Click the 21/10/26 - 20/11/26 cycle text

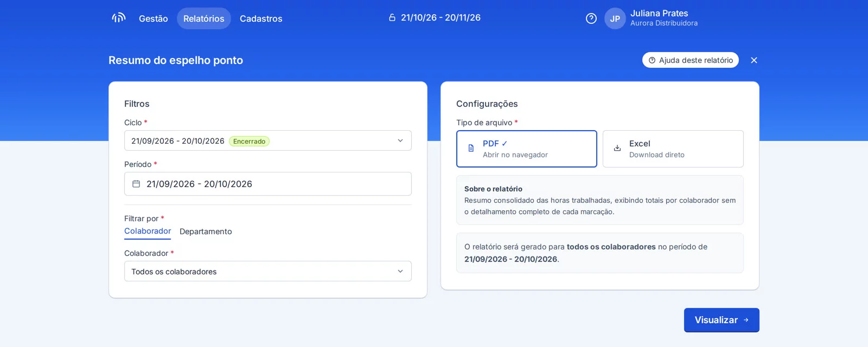point(441,17)
